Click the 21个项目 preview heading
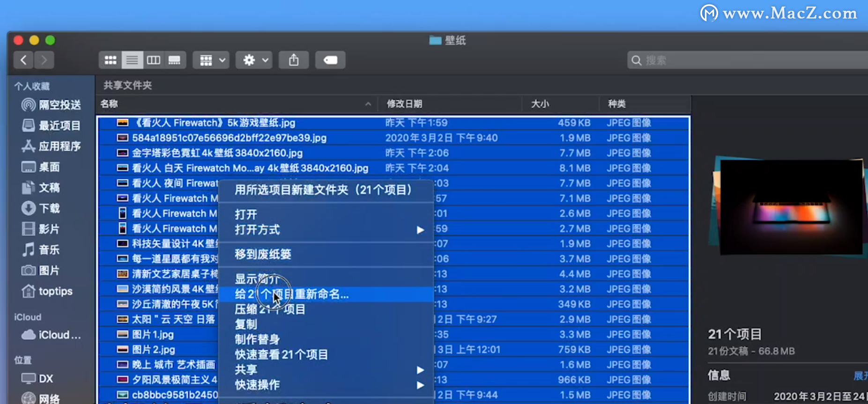Image resolution: width=868 pixels, height=404 pixels. (x=734, y=334)
